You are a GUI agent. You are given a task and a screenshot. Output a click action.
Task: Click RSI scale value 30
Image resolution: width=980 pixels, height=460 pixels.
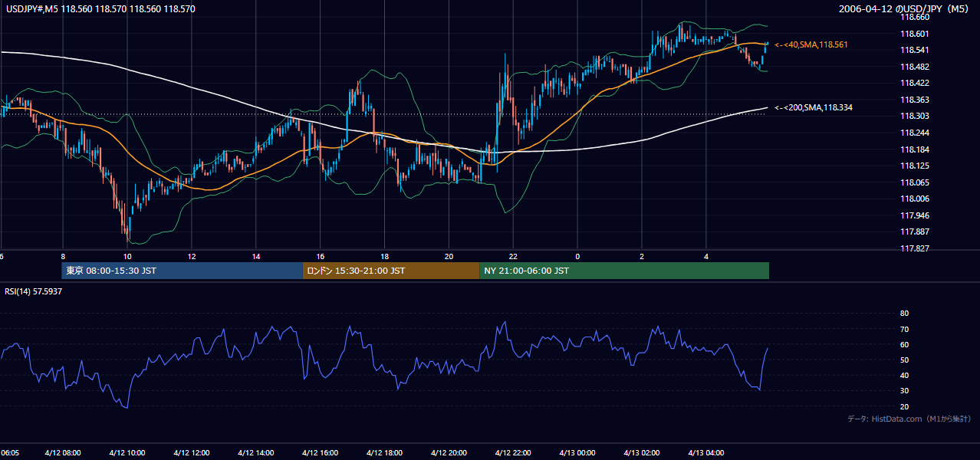pyautogui.click(x=904, y=391)
